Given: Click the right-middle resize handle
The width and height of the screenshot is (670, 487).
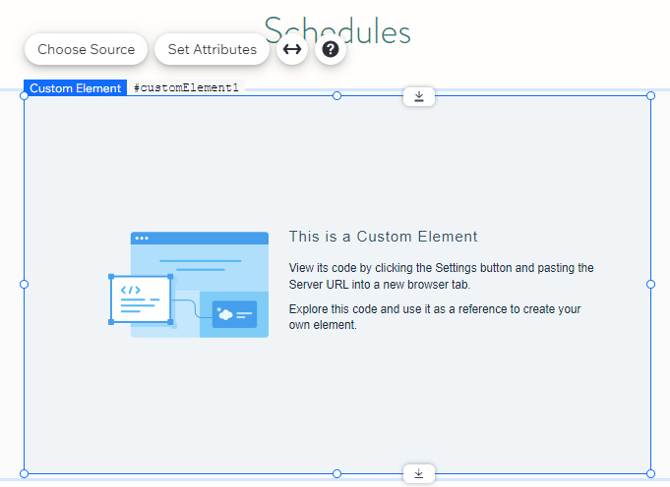Looking at the screenshot, I should point(651,284).
